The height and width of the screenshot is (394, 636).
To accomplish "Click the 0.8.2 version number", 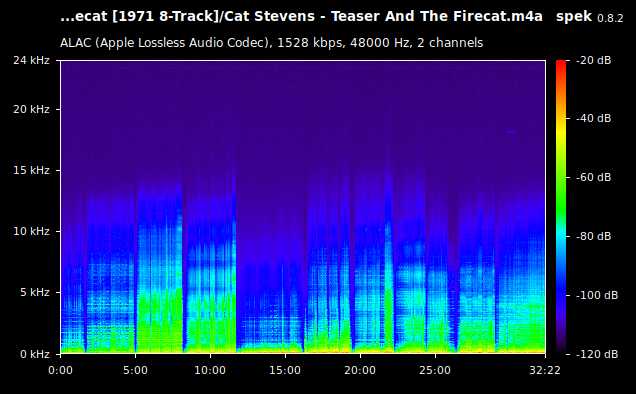I will (x=610, y=19).
